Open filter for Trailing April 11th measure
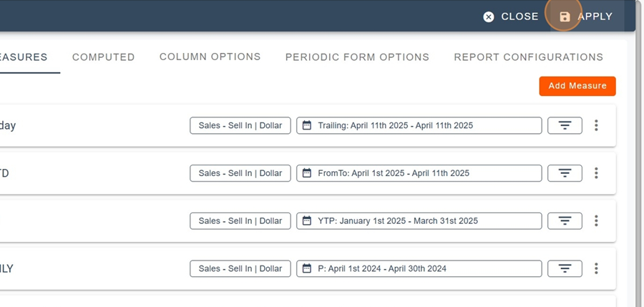 565,125
